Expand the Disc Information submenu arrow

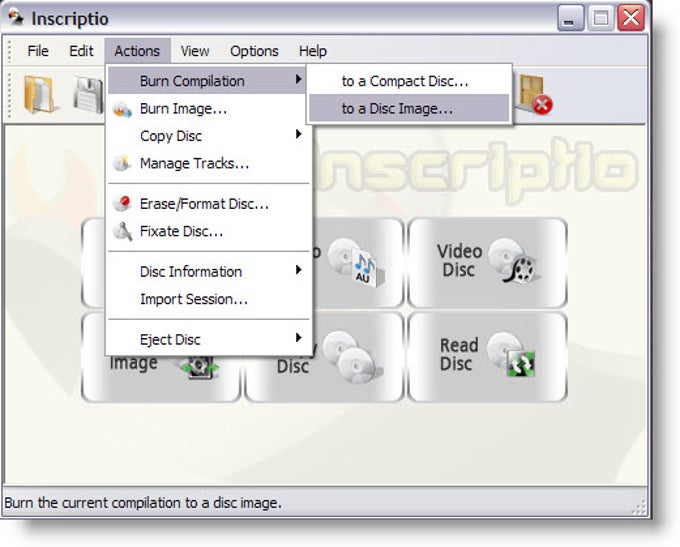pyautogui.click(x=298, y=270)
